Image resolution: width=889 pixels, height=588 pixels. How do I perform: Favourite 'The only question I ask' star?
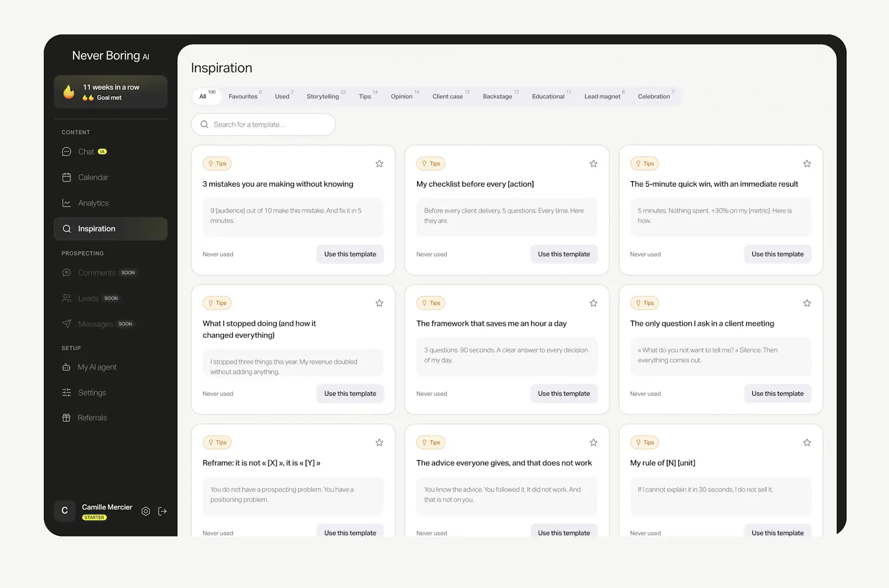point(807,303)
